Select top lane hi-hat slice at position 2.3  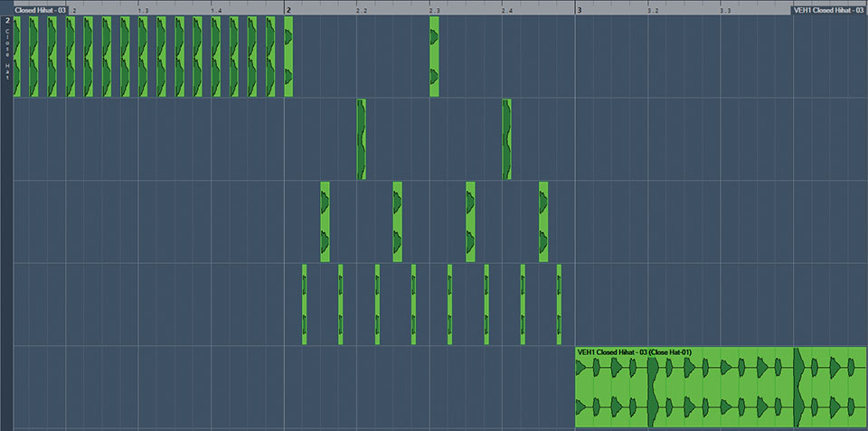tap(434, 56)
